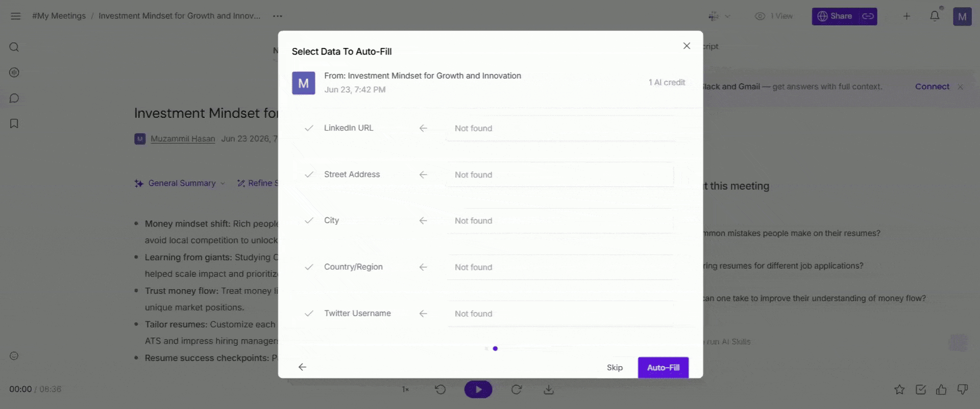980x409 pixels.
Task: Click Connect link in banner
Action: click(x=932, y=87)
